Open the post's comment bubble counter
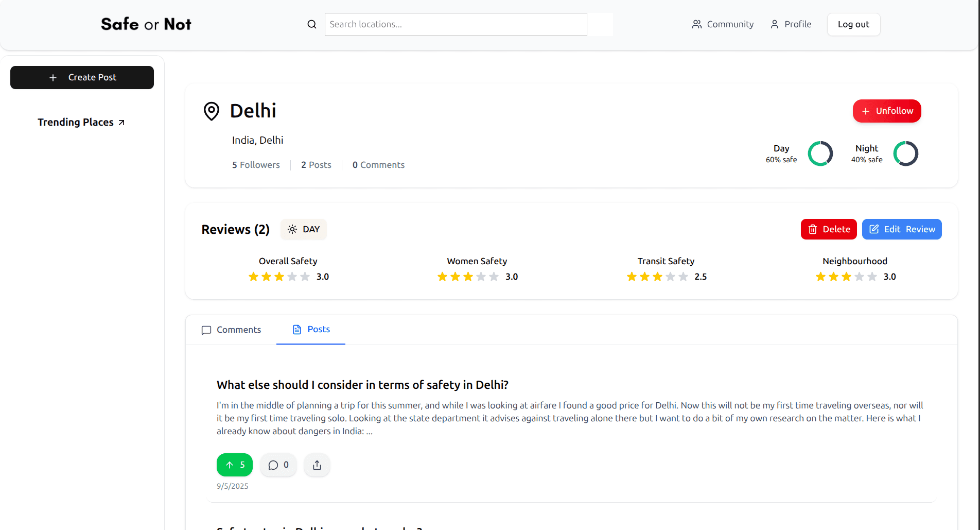The image size is (980, 530). click(278, 465)
